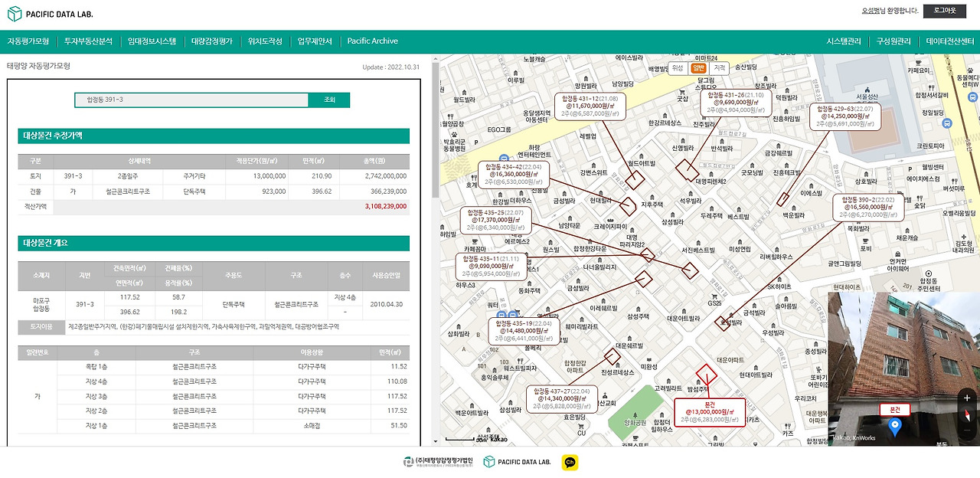Click the 대상물건 개요 section header

click(214, 243)
